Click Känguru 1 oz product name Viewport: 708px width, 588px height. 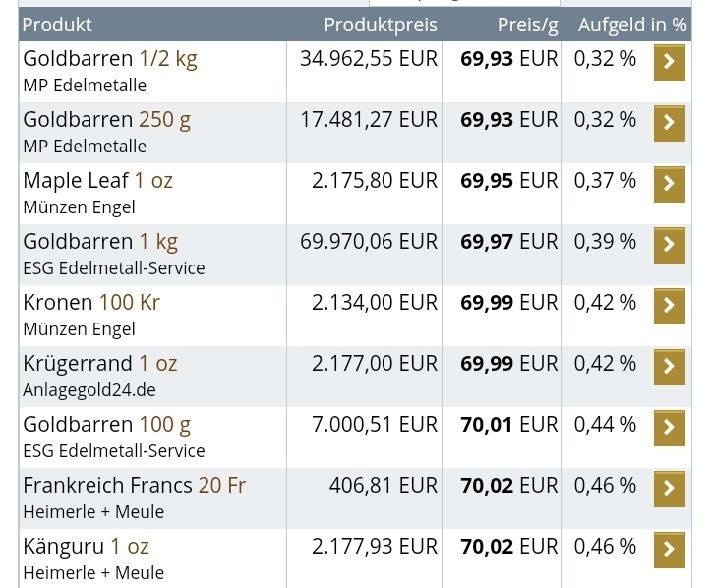pos(86,547)
